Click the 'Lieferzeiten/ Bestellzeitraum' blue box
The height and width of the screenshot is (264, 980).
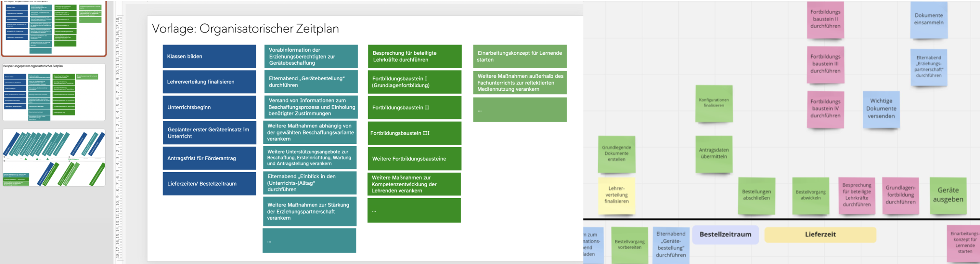pyautogui.click(x=209, y=184)
